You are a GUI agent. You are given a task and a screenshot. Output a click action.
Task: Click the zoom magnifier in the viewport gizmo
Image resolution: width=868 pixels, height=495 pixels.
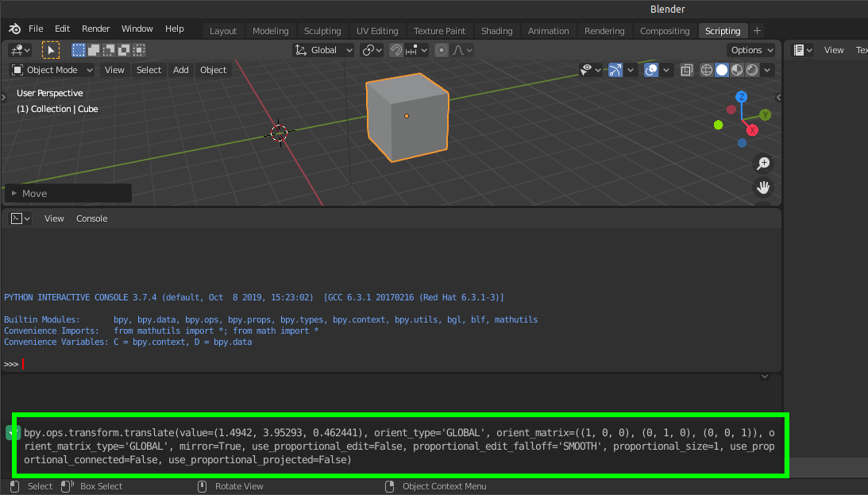coord(762,164)
